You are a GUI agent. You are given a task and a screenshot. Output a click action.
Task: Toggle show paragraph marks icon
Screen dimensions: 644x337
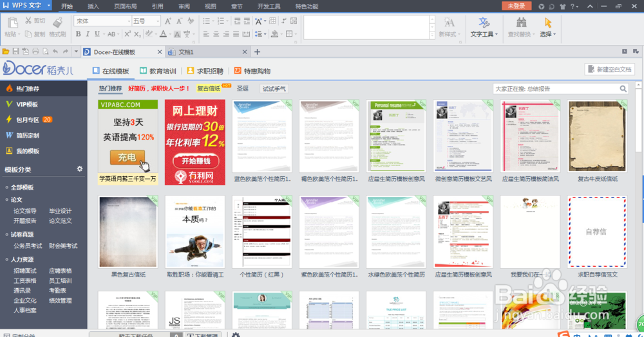(283, 21)
